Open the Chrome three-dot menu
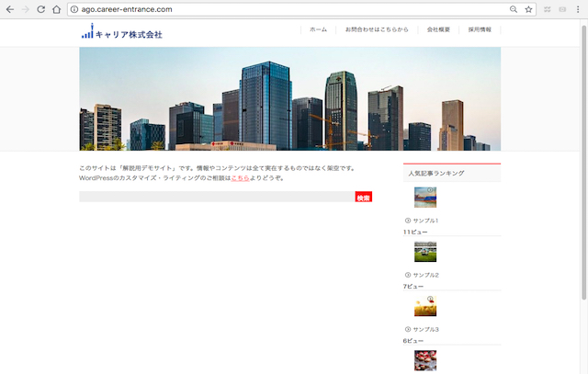Image resolution: width=588 pixels, height=374 pixels. pos(578,9)
